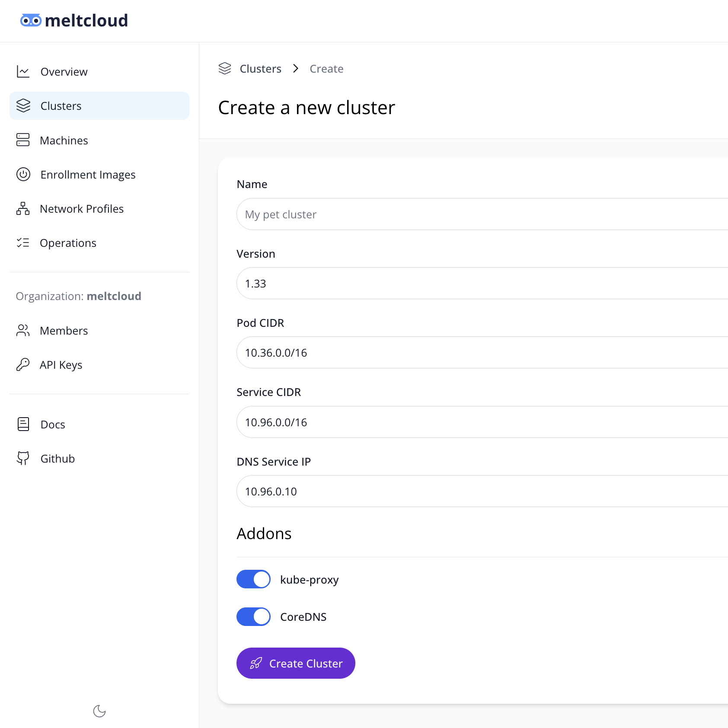The width and height of the screenshot is (728, 728).
Task: Click the CoreDNS label
Action: pyautogui.click(x=303, y=617)
